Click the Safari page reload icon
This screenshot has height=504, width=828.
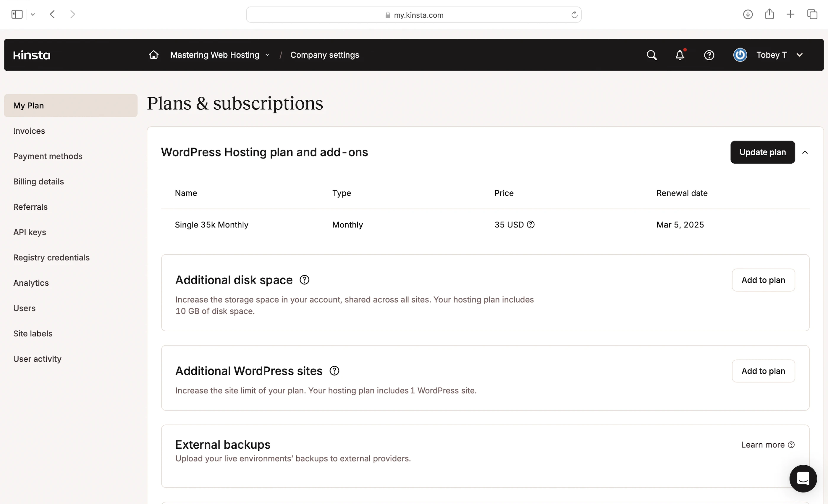click(574, 15)
